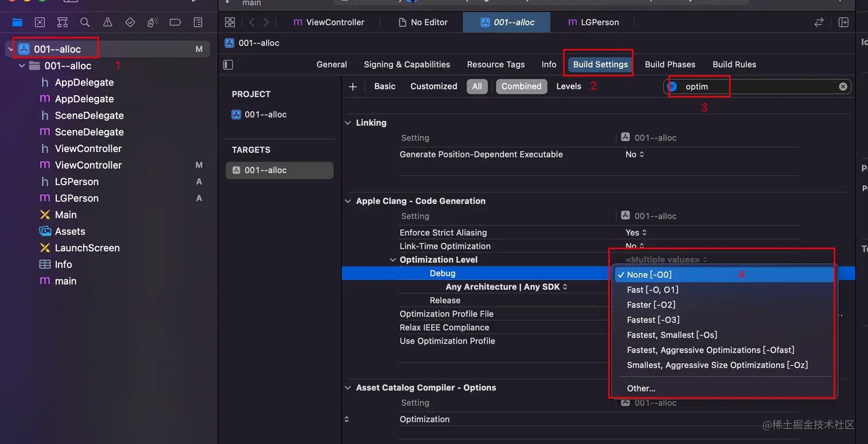The image size is (868, 444).
Task: Open Generate Position-Dependent Executable No dropdown
Action: click(634, 154)
